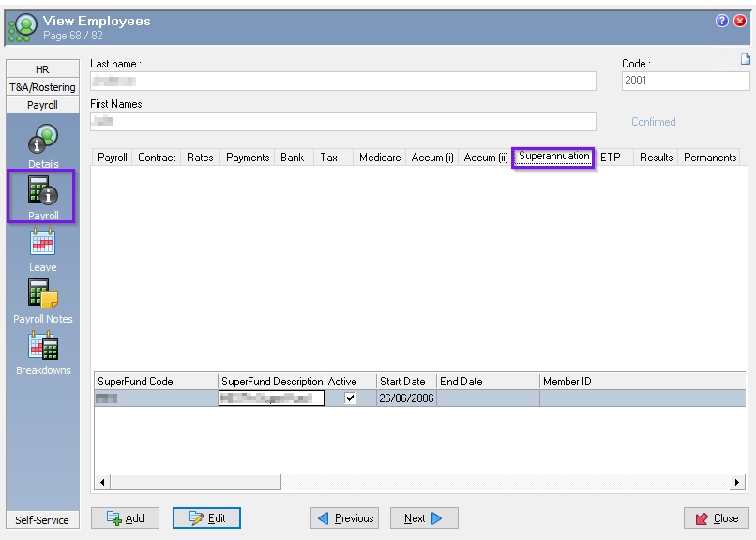Open the Bank tab
756x540 pixels.
coord(292,157)
